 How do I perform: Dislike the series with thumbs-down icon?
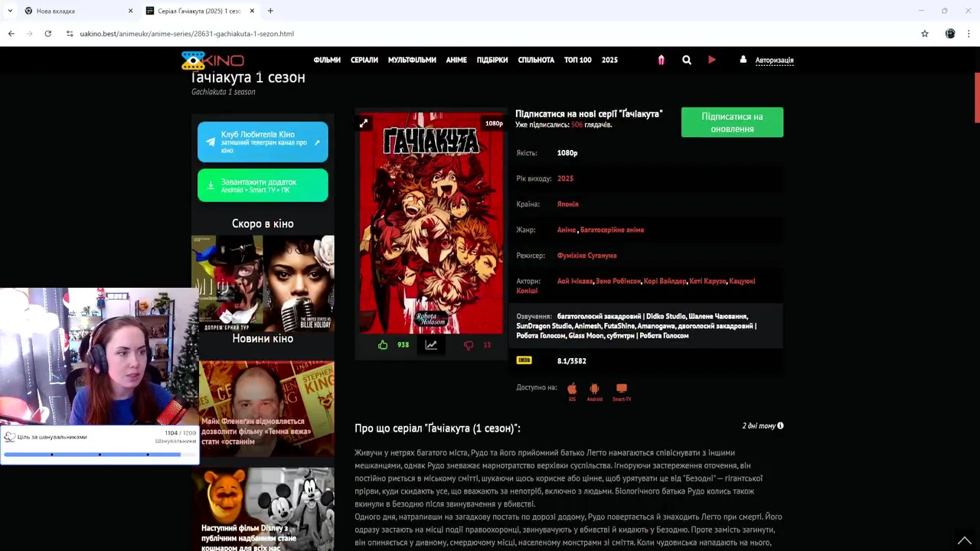(469, 345)
